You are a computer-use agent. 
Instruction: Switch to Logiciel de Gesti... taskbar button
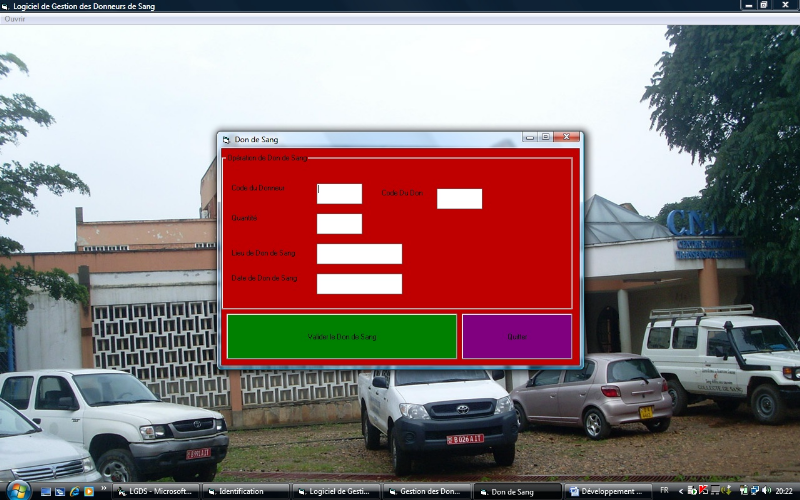click(x=336, y=492)
